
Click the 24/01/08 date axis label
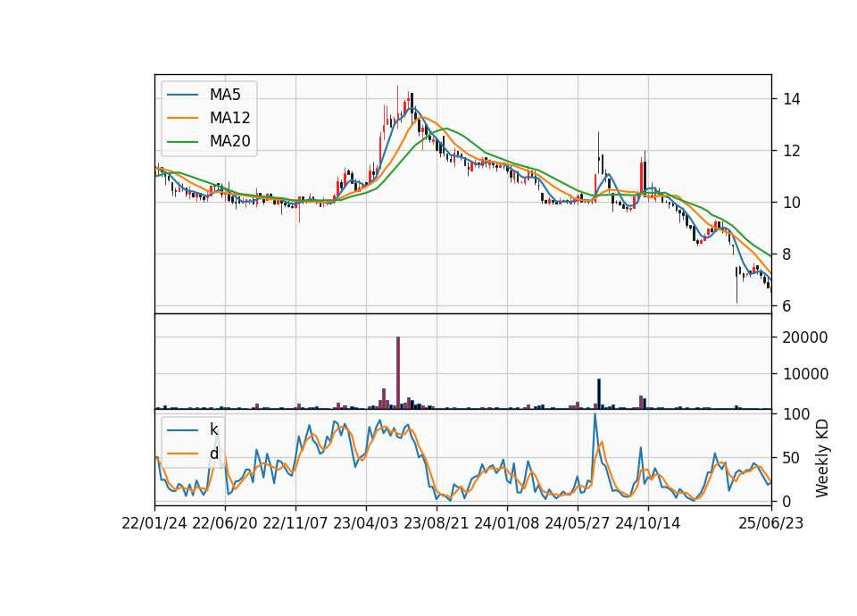(x=507, y=523)
